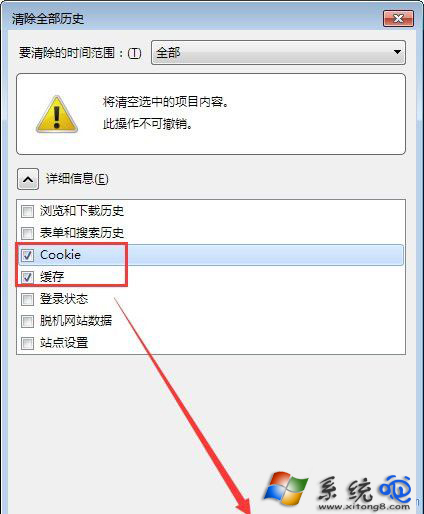Uncheck the Cookie checkbox
Image resolution: width=424 pixels, height=514 pixels.
(x=27, y=255)
